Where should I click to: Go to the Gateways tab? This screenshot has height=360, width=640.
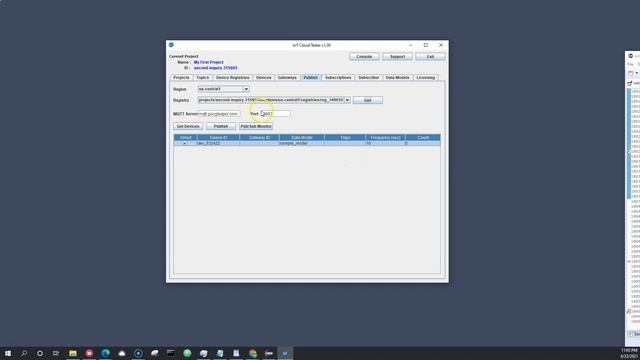click(287, 78)
